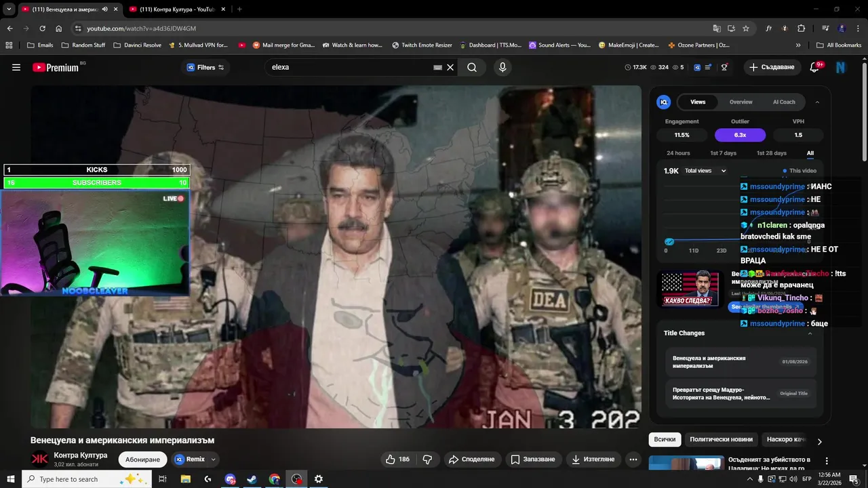Open YouTube notifications bell
This screenshot has height=488, width=868.
click(x=816, y=67)
